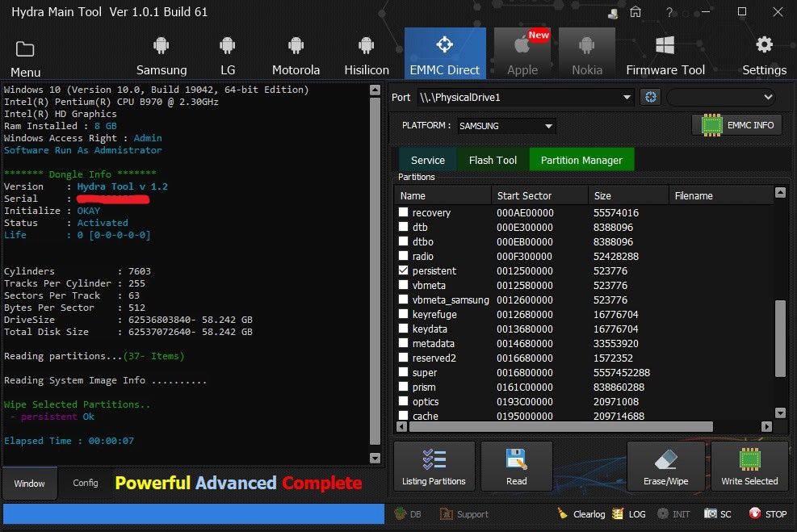Screen dimensions: 797x532
Task: Click the Filename column header
Action: click(x=721, y=195)
